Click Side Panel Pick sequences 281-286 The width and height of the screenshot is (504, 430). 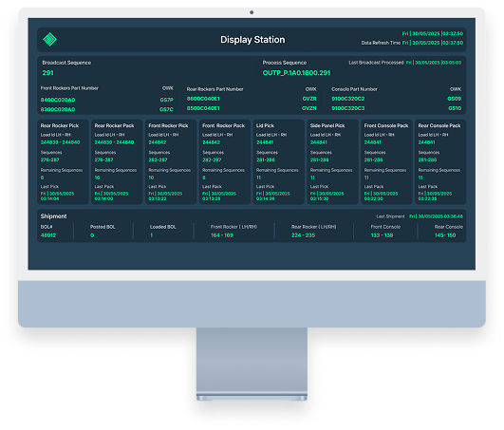(319, 159)
